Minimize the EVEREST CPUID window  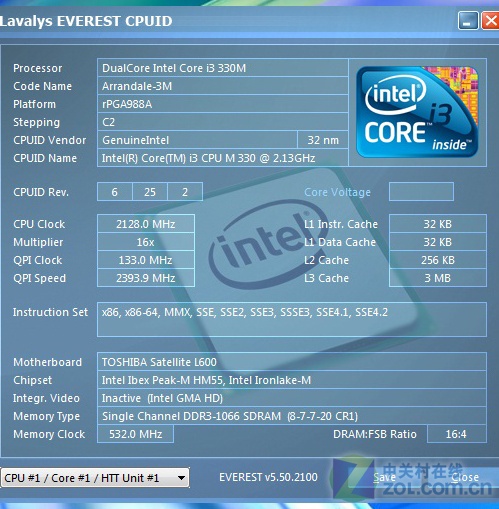pyautogui.click(x=468, y=21)
